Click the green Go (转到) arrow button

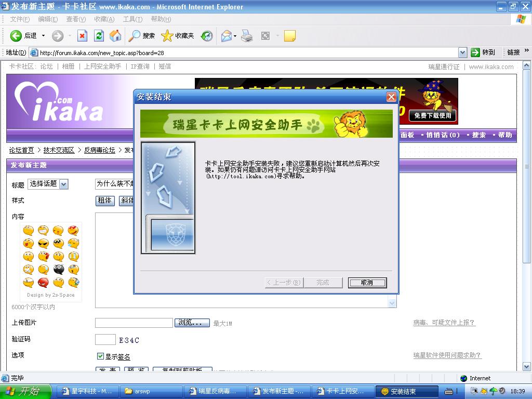475,52
